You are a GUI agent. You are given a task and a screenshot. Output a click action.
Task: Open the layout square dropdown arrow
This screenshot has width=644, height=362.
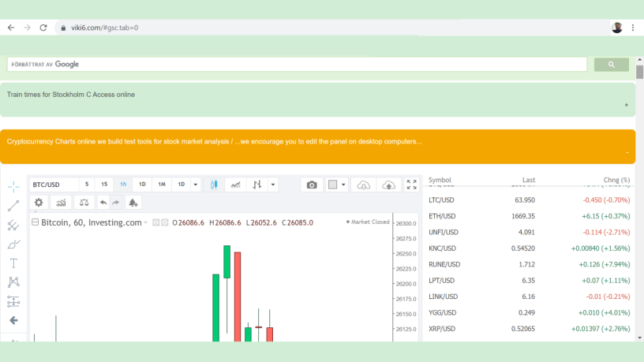(x=343, y=185)
